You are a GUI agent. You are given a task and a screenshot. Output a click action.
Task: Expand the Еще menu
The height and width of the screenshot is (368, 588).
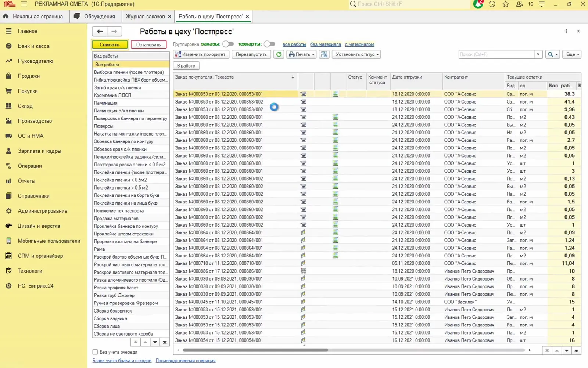pos(572,54)
